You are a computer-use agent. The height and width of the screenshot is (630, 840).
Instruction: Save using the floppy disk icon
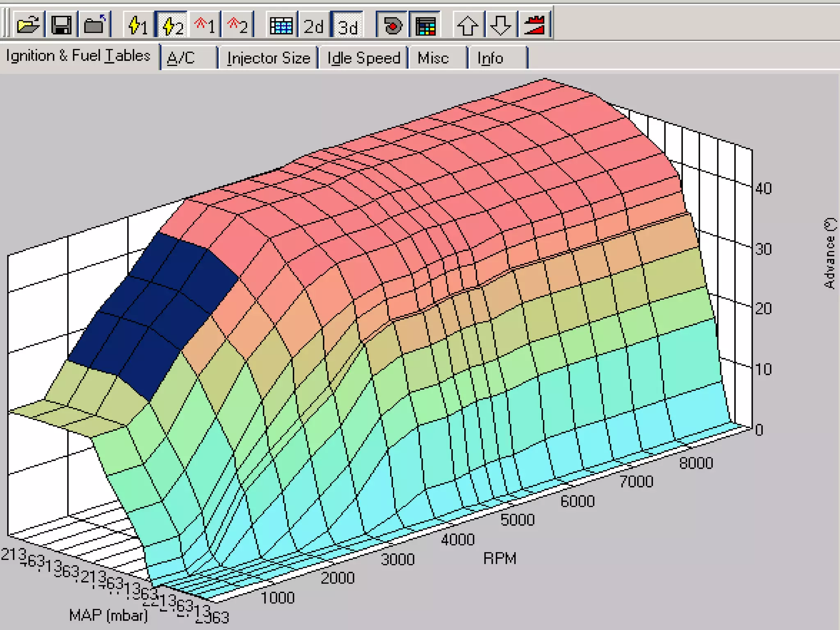coord(61,25)
